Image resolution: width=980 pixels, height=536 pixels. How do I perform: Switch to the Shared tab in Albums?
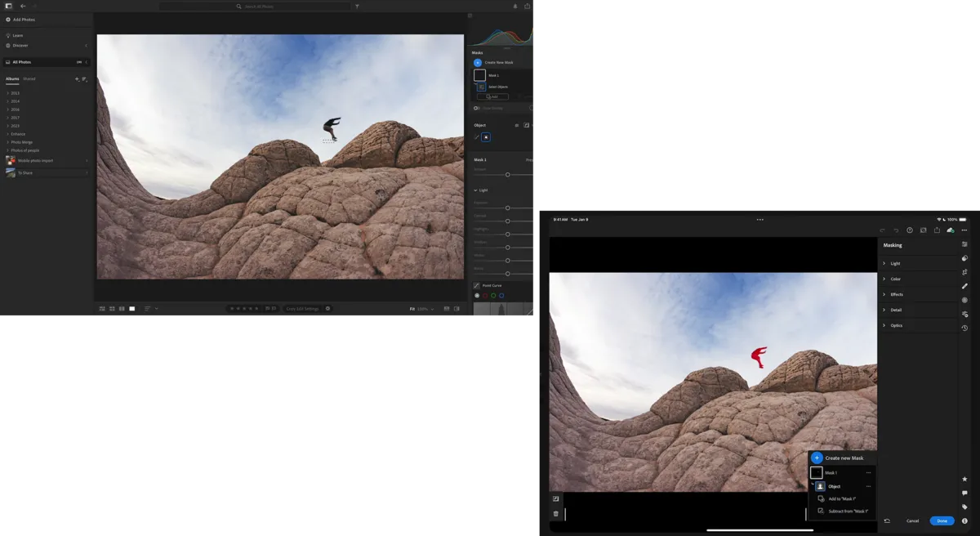[x=28, y=78]
